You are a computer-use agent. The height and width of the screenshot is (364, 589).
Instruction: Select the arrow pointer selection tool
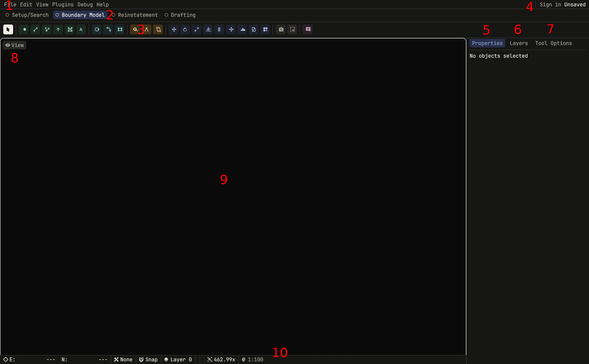8,29
